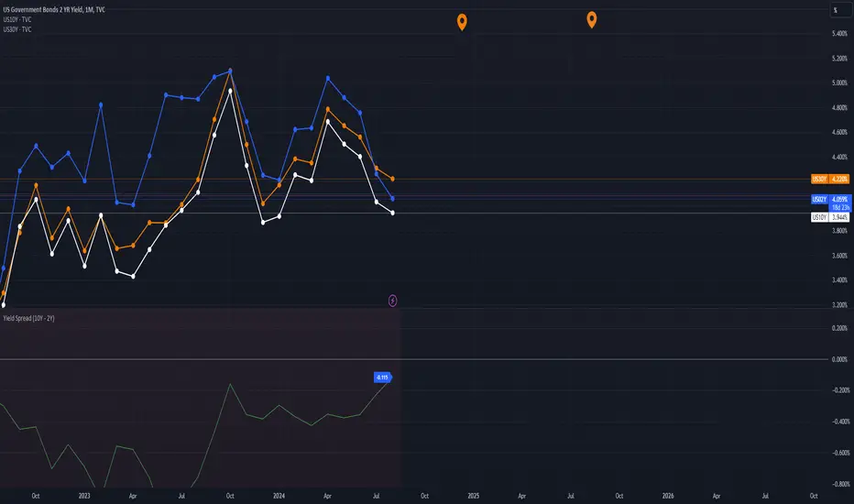The width and height of the screenshot is (854, 504).
Task: Click the -0.800% spread axis label
Action: click(x=840, y=484)
